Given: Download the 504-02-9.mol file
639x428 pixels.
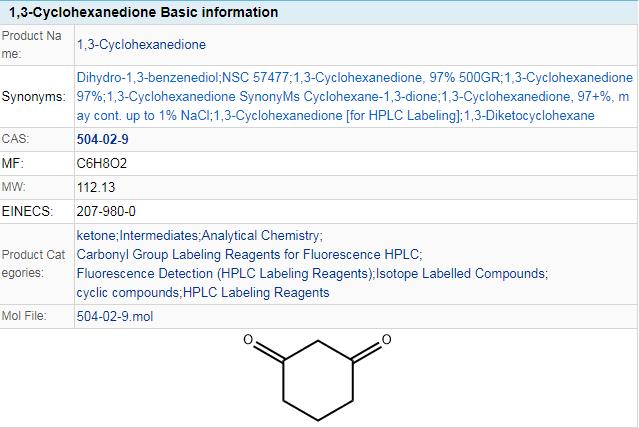Looking at the screenshot, I should [115, 316].
